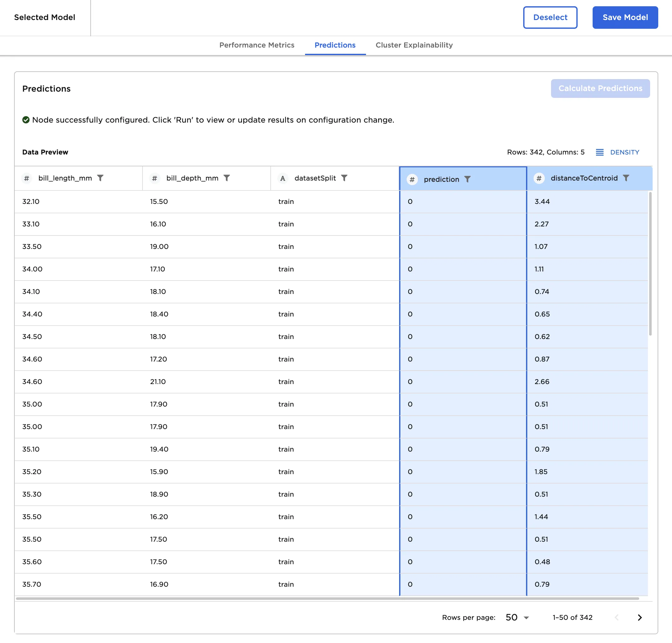
Task: Click the density lines icon
Action: click(x=599, y=152)
